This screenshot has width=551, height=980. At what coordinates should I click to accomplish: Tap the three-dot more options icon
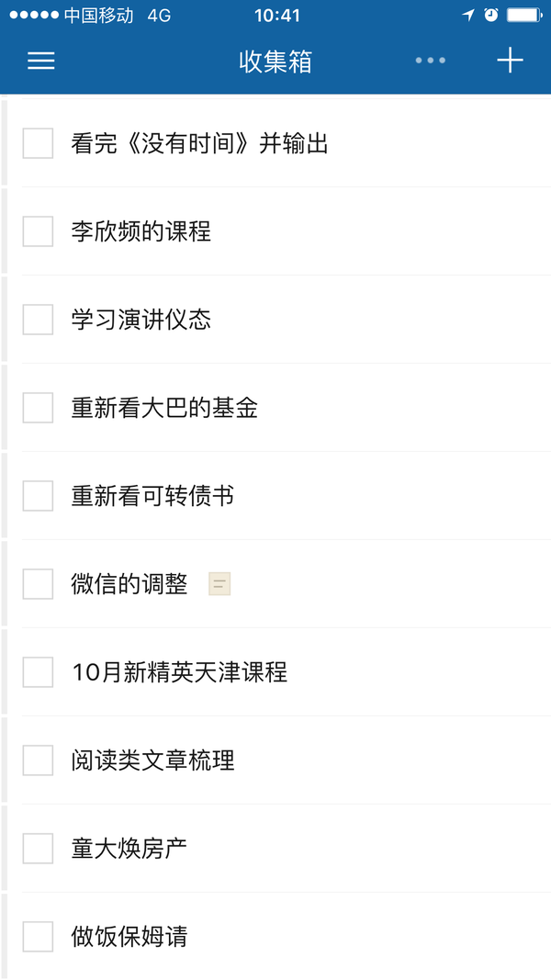tap(431, 61)
